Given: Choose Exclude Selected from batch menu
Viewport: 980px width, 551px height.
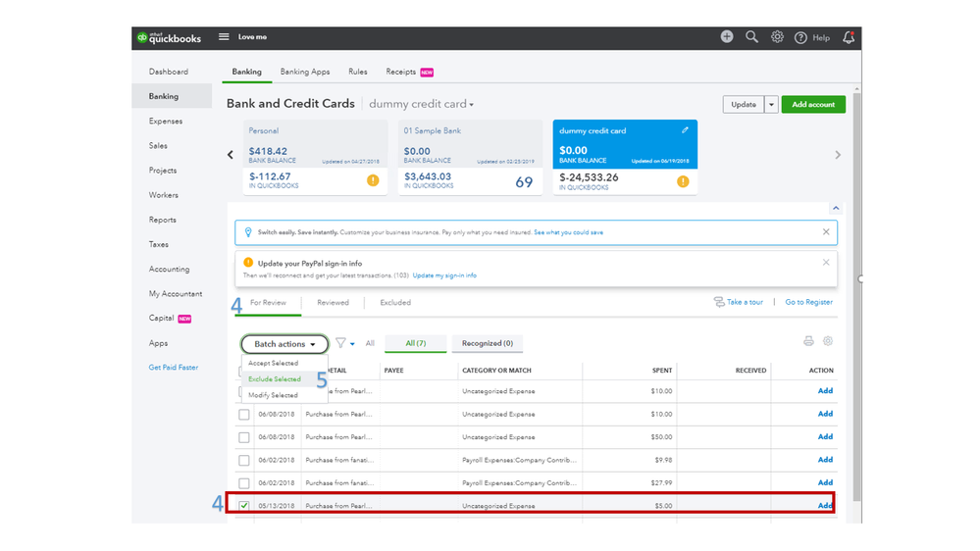Looking at the screenshot, I should tap(275, 379).
